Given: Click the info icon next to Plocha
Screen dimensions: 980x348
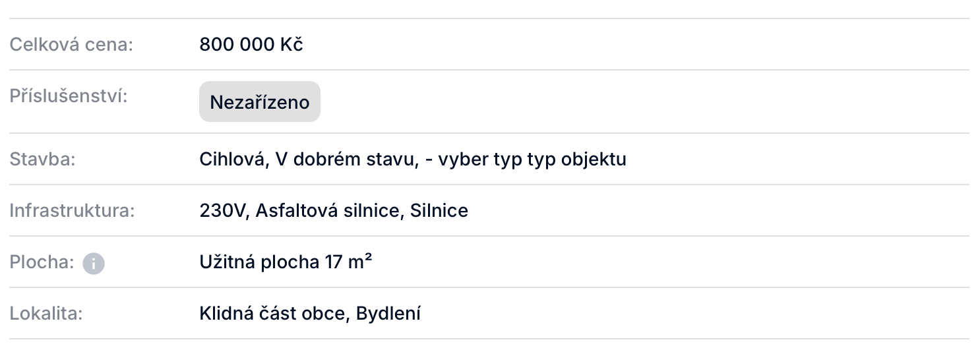Looking at the screenshot, I should (x=94, y=264).
